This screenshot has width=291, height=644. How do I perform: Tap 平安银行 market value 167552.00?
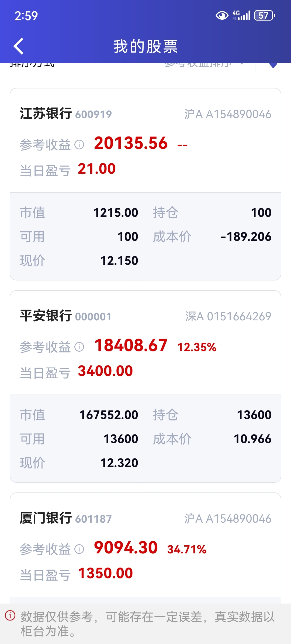(109, 415)
